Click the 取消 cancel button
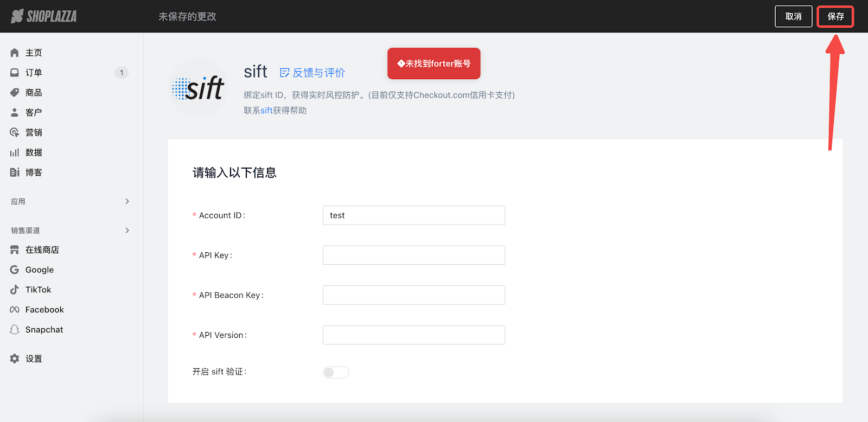This screenshot has height=422, width=868. click(x=794, y=16)
